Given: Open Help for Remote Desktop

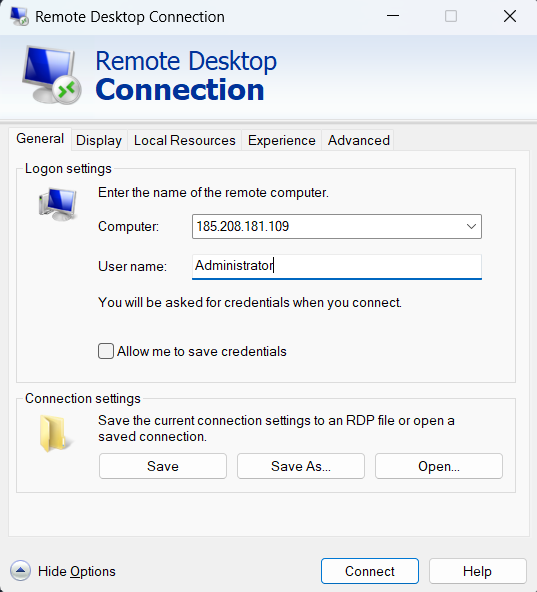Looking at the screenshot, I should 477,571.
